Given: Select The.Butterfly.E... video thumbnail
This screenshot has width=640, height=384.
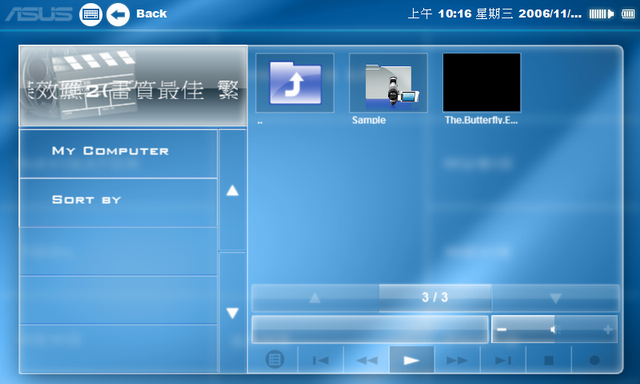Looking at the screenshot, I should pos(482,82).
